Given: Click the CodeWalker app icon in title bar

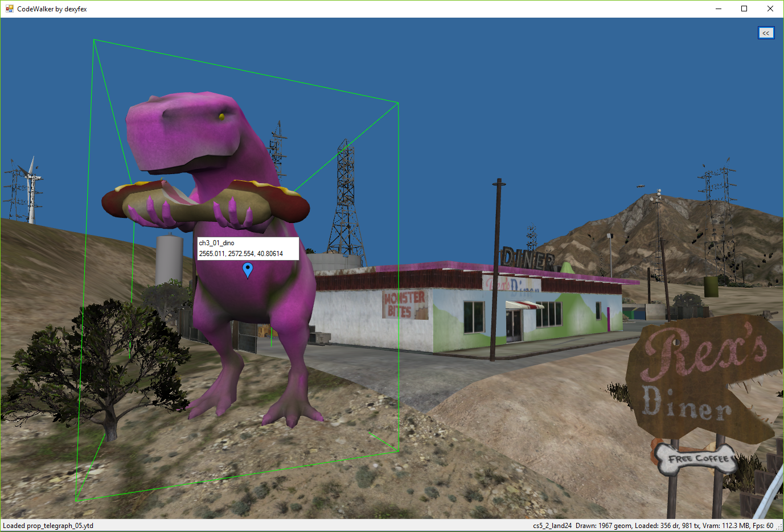Looking at the screenshot, I should [9, 9].
